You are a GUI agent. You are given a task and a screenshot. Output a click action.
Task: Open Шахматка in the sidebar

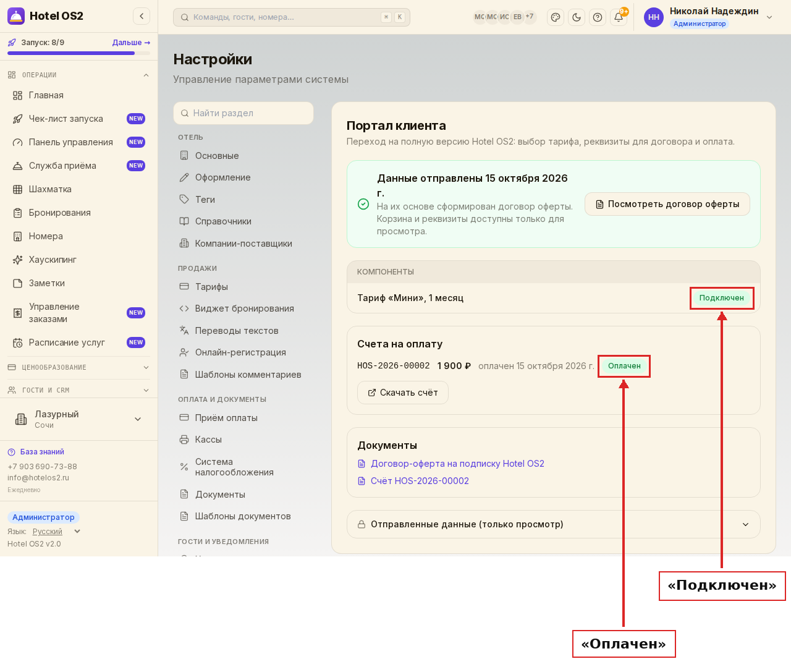pyautogui.click(x=79, y=189)
